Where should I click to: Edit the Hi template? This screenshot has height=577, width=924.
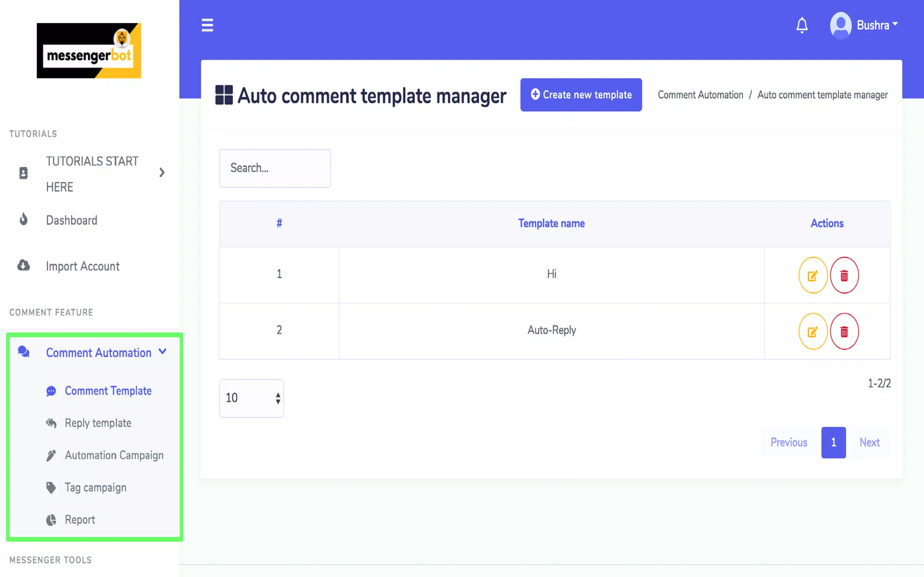(813, 275)
